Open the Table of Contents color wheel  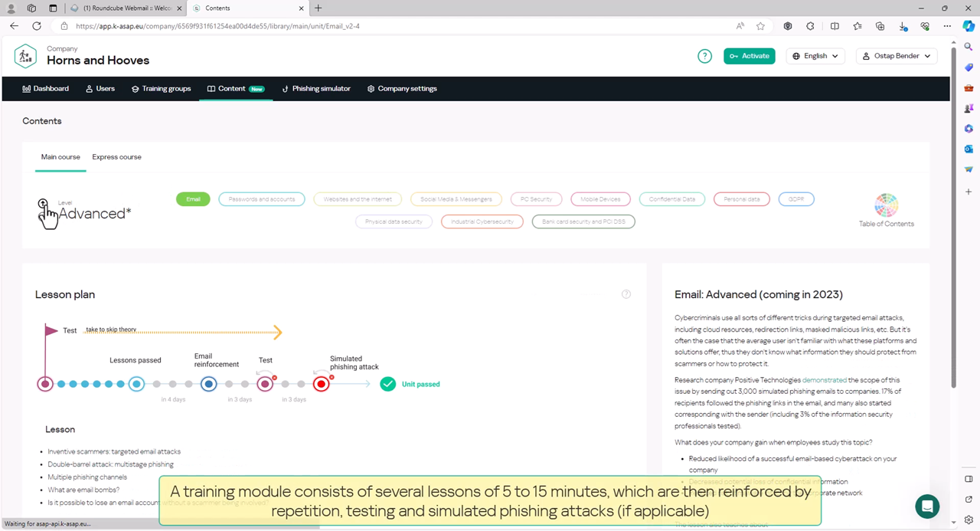pos(886,205)
